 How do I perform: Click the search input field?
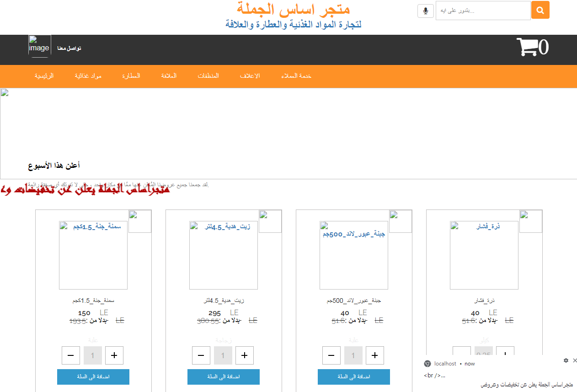click(483, 11)
